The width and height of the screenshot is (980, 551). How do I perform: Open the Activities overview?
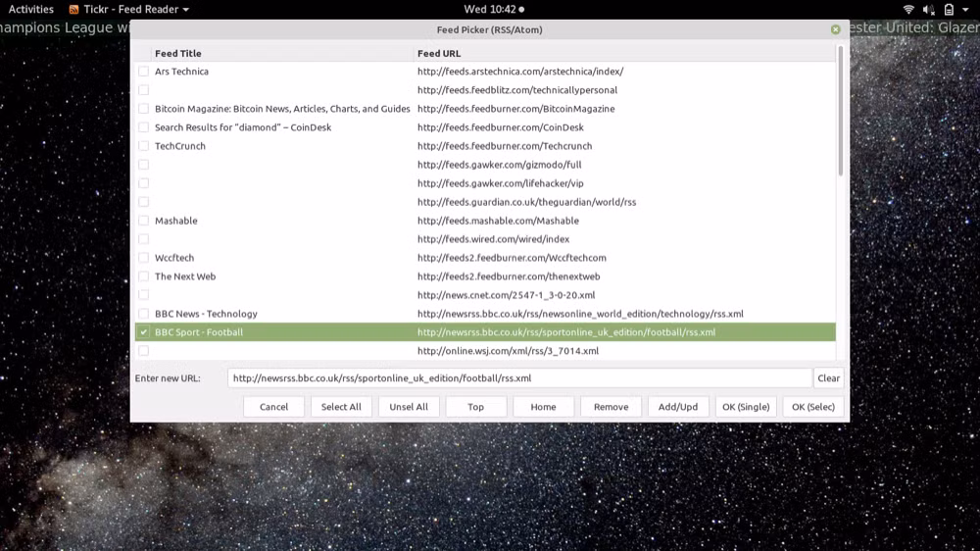(x=30, y=10)
